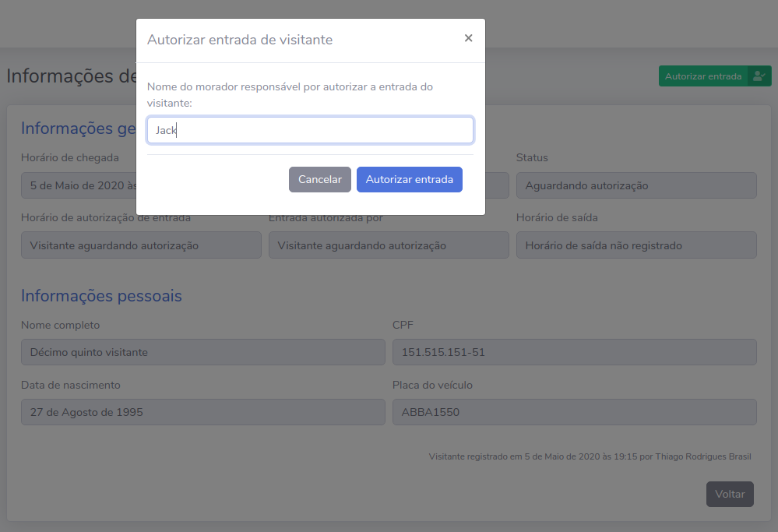Viewport: 778px width, 532px height.
Task: Close the Autorizar entrada de visitante dialog
Action: (x=468, y=38)
